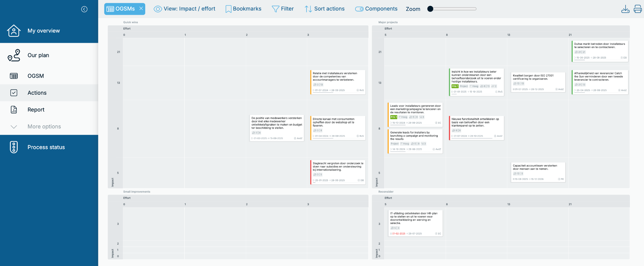Click Prio 1 tag on Inzicht card

(455, 86)
